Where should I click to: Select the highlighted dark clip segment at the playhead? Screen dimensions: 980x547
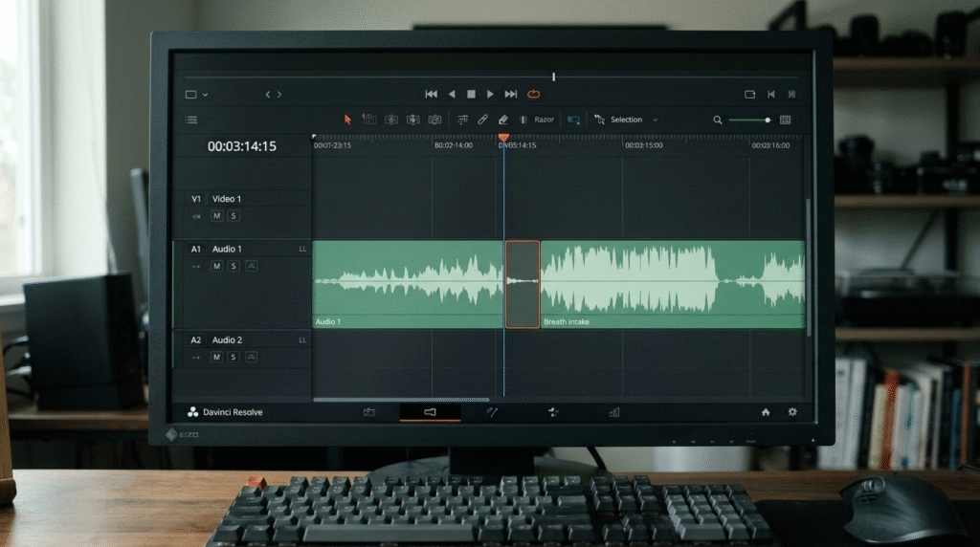click(523, 284)
